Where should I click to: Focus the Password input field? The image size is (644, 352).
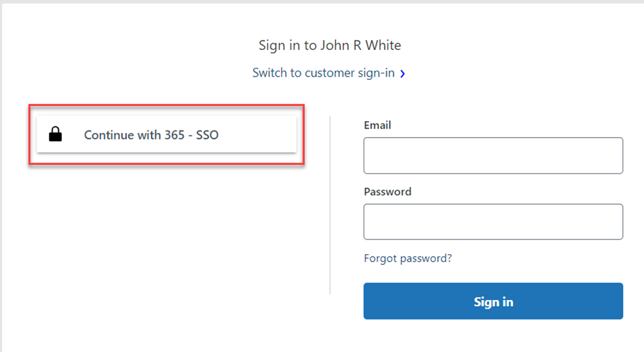(492, 222)
